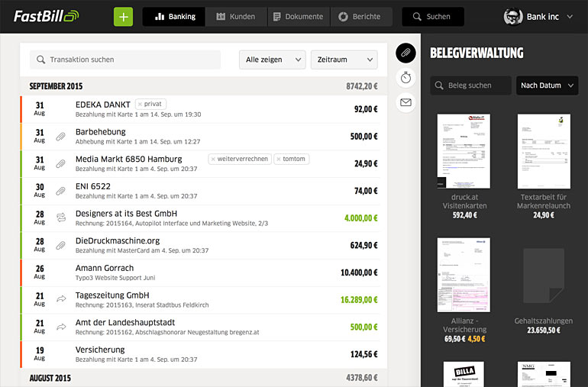Click transfer arrows icon on Designers at its Best row
This screenshot has height=387, width=588.
pyautogui.click(x=61, y=218)
